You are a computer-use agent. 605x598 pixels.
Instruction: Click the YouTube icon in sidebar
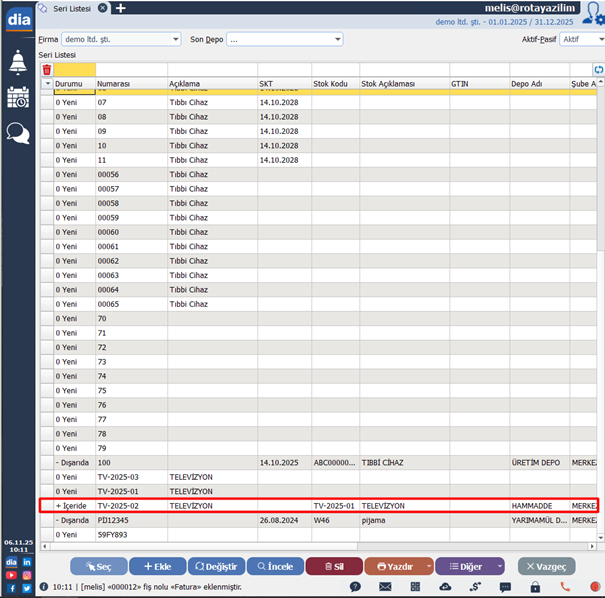click(x=11, y=575)
